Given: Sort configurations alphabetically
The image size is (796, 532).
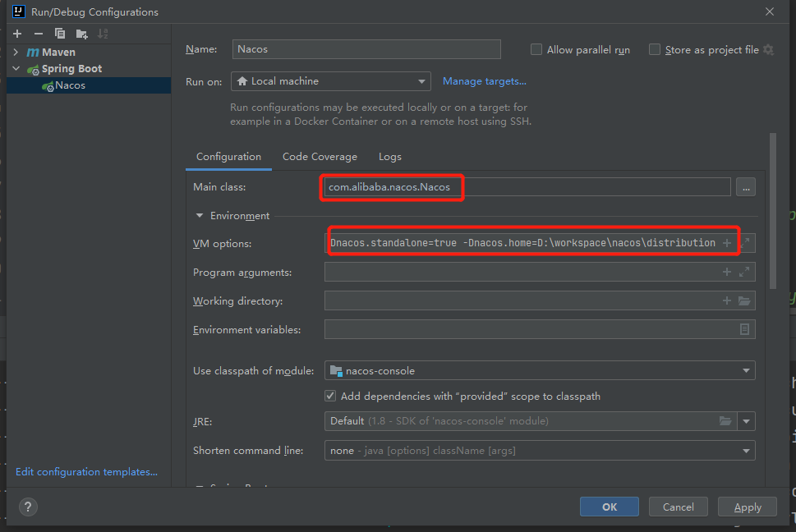Looking at the screenshot, I should click(103, 34).
